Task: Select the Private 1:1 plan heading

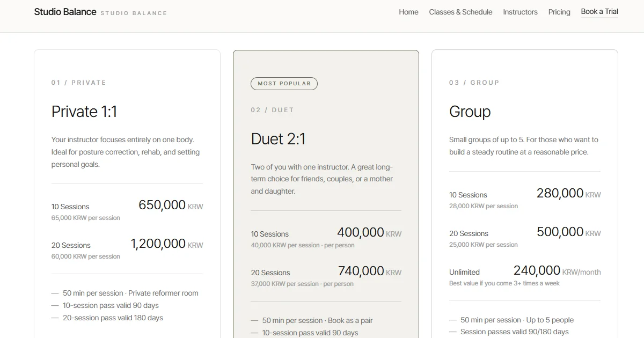Action: pos(84,112)
